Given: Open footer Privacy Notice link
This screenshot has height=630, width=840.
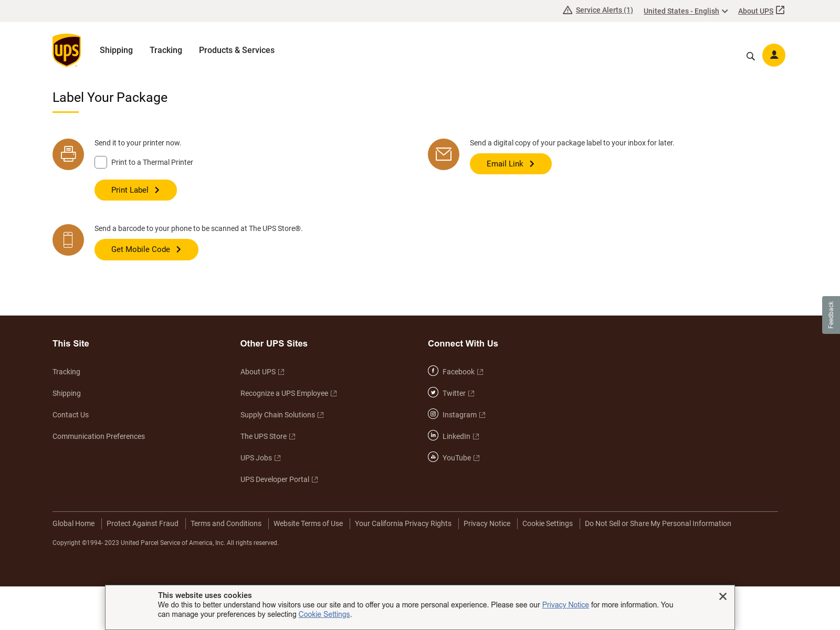Looking at the screenshot, I should coord(487,523).
